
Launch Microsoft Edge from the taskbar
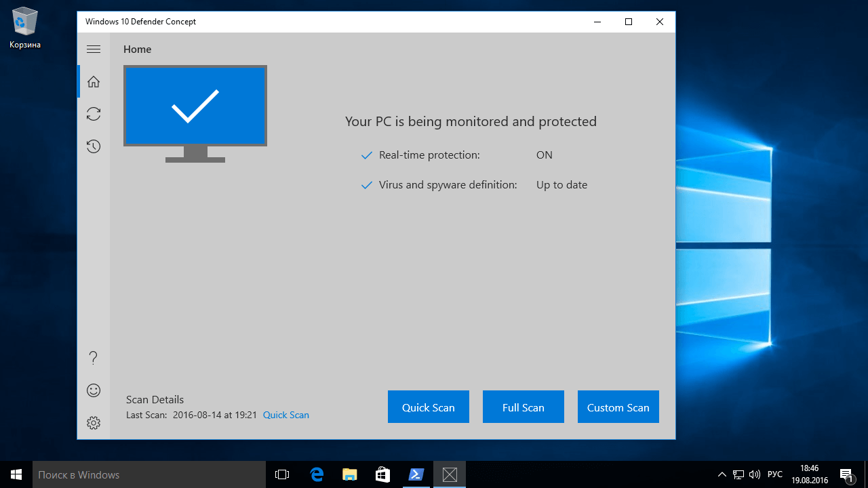pyautogui.click(x=316, y=474)
